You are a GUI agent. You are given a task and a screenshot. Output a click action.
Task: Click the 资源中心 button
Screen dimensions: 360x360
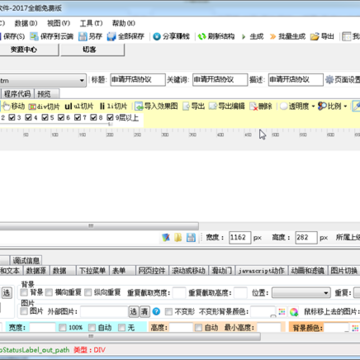point(29,50)
